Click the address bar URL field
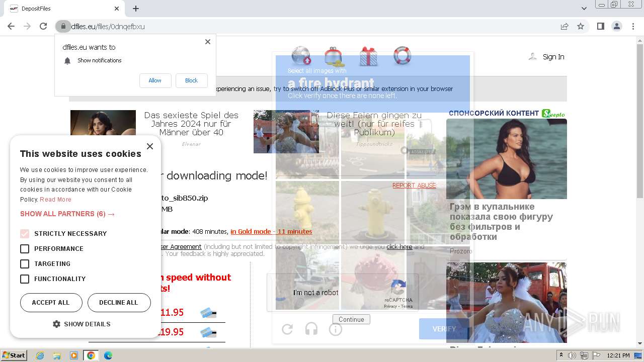 click(312, 26)
